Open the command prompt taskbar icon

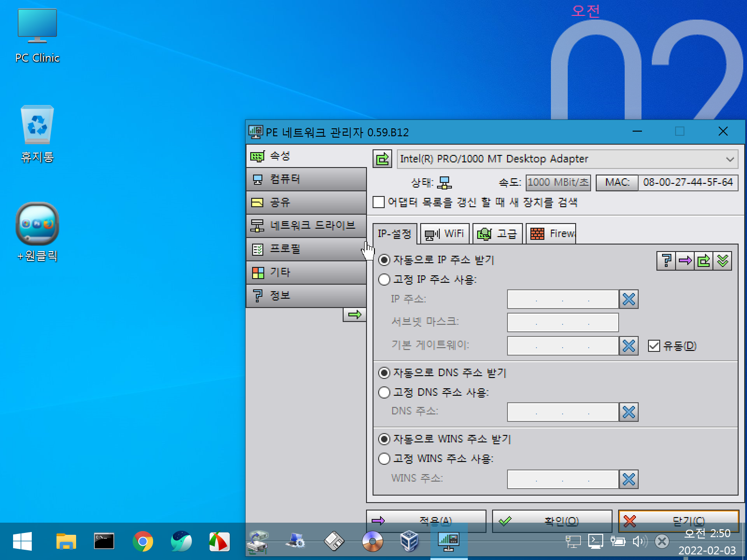[104, 541]
